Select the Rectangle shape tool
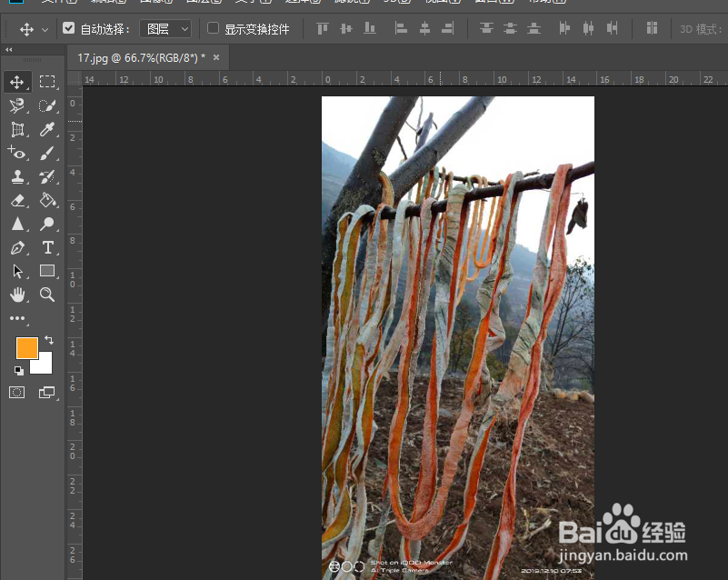 coord(47,271)
